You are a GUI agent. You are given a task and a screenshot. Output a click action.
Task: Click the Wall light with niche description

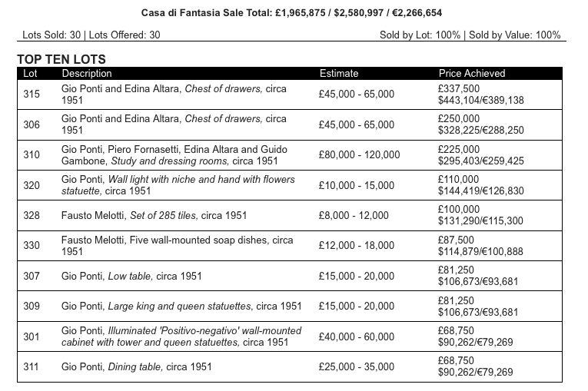[178, 185]
